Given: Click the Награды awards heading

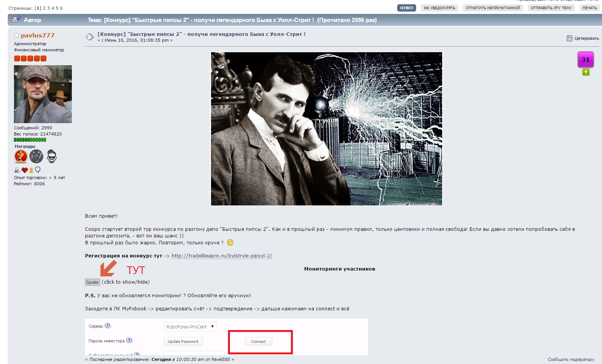Looking at the screenshot, I should point(25,146).
